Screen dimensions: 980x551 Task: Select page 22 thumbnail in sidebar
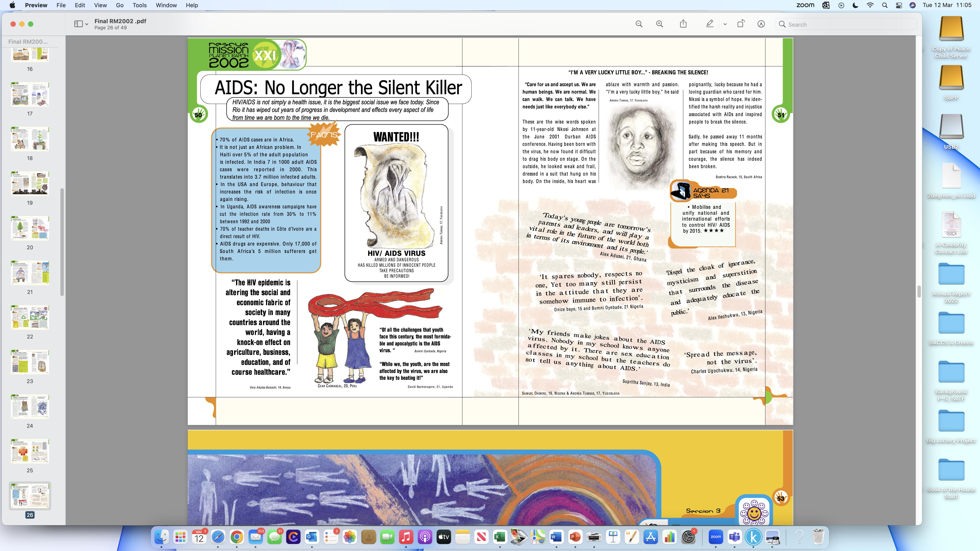[x=30, y=317]
